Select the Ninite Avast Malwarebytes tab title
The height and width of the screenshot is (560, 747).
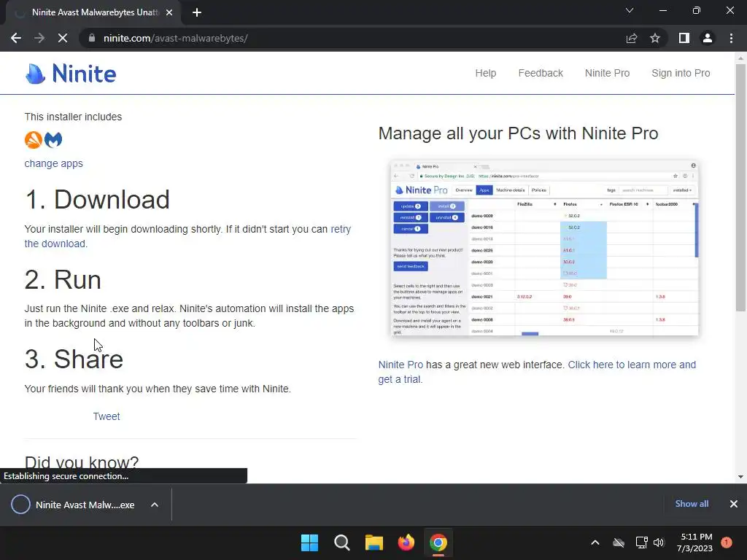96,12
